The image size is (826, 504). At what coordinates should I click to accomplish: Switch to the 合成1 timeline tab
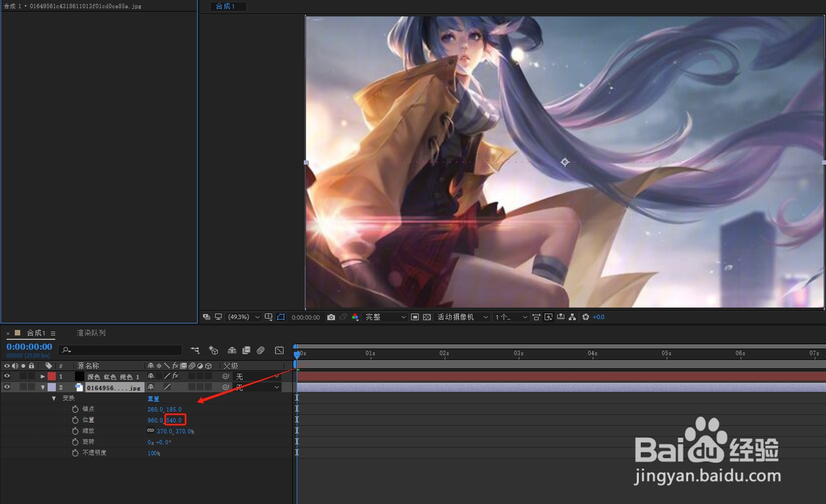pyautogui.click(x=36, y=333)
